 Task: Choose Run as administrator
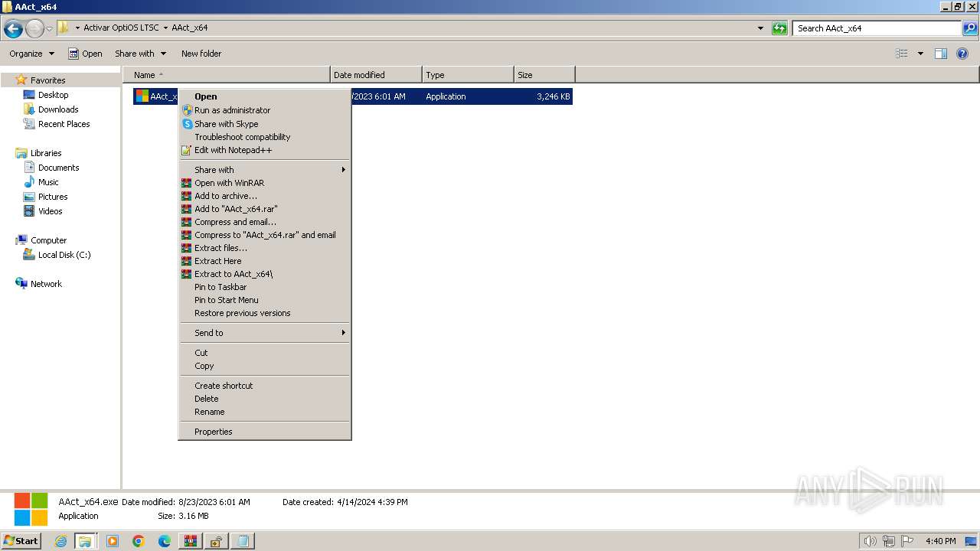point(265,110)
